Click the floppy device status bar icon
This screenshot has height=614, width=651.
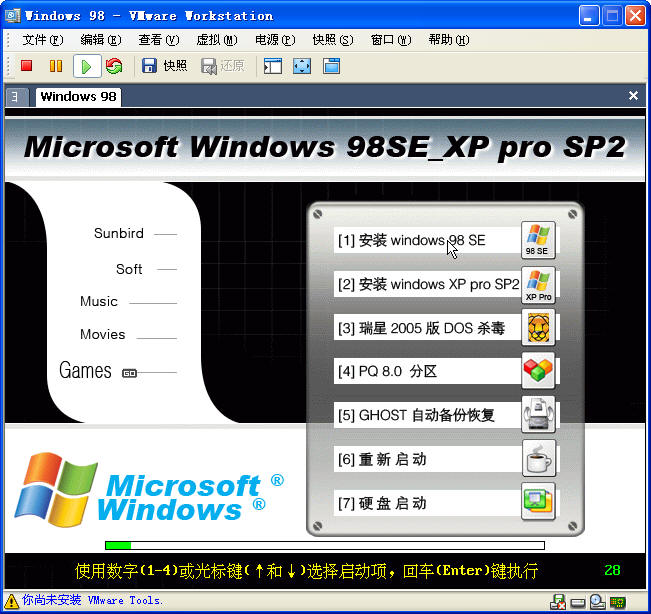[558, 601]
